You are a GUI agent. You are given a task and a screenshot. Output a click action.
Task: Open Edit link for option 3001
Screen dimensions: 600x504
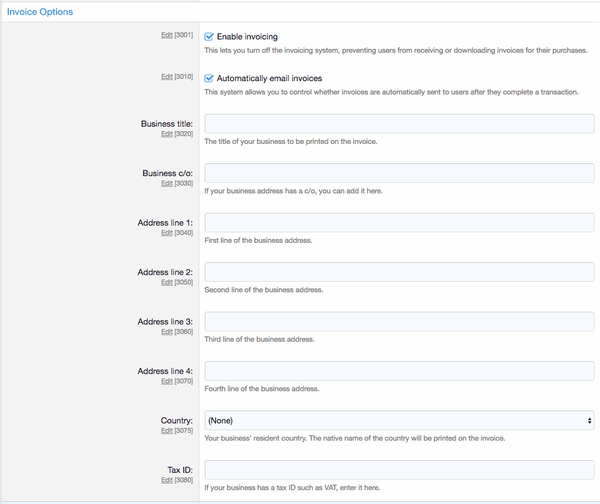pyautogui.click(x=167, y=35)
